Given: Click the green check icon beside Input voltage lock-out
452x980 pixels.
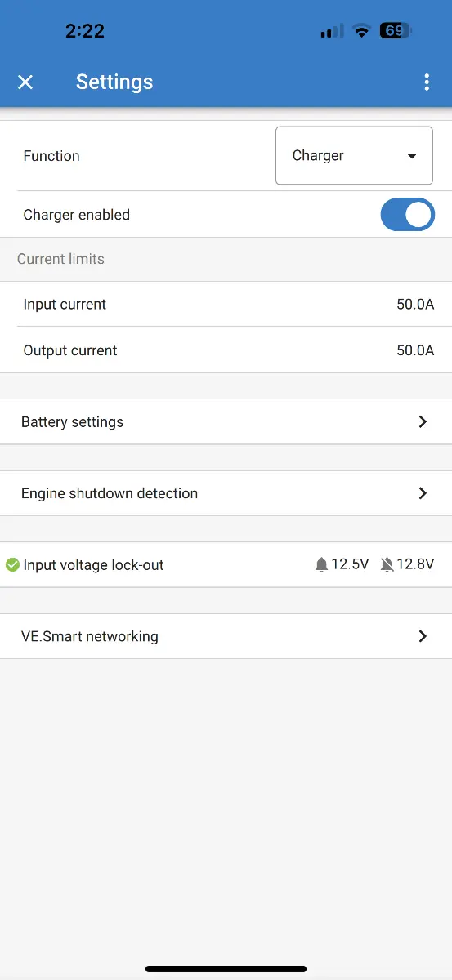Looking at the screenshot, I should [x=12, y=564].
